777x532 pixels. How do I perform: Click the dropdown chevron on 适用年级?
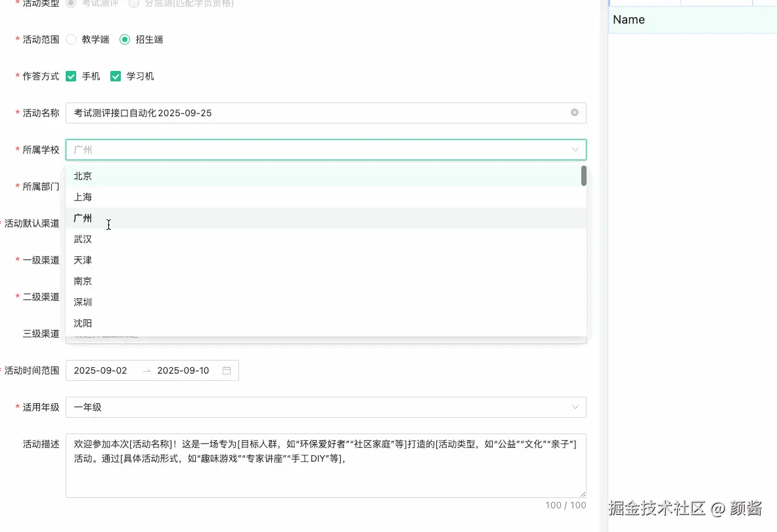point(574,407)
